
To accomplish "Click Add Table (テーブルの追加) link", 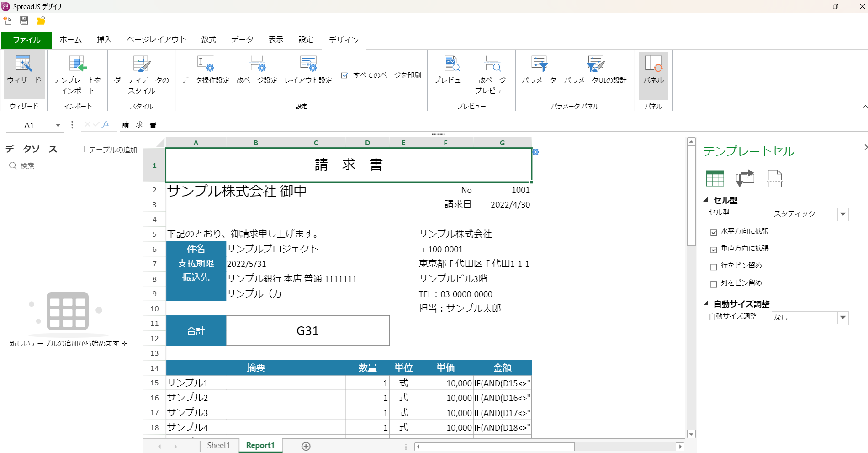I will click(109, 149).
